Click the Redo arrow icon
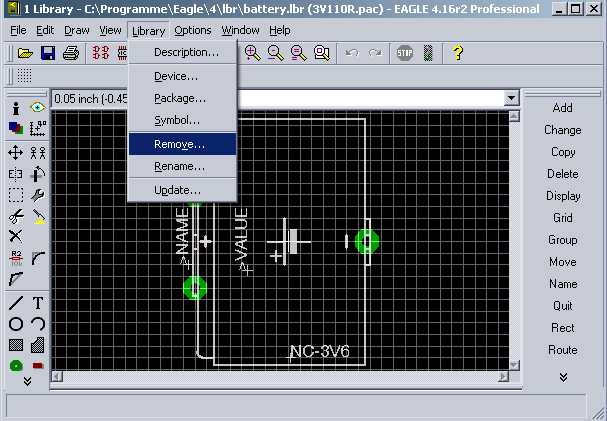 (x=375, y=53)
